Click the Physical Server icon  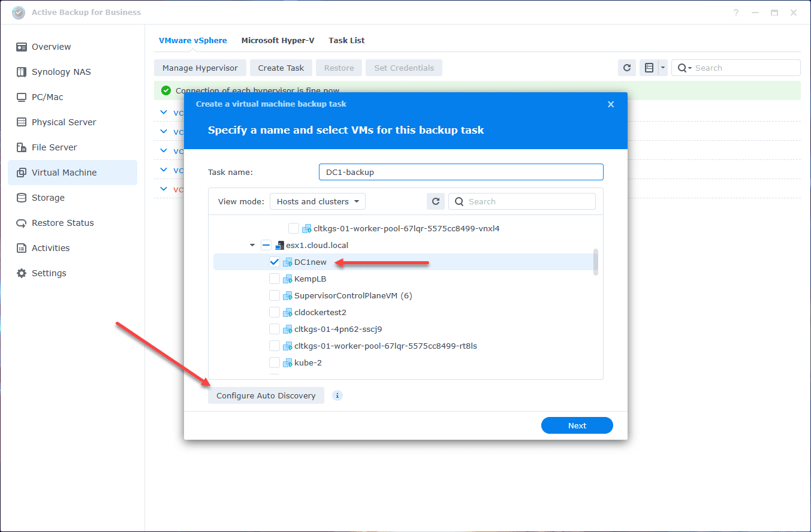point(22,122)
